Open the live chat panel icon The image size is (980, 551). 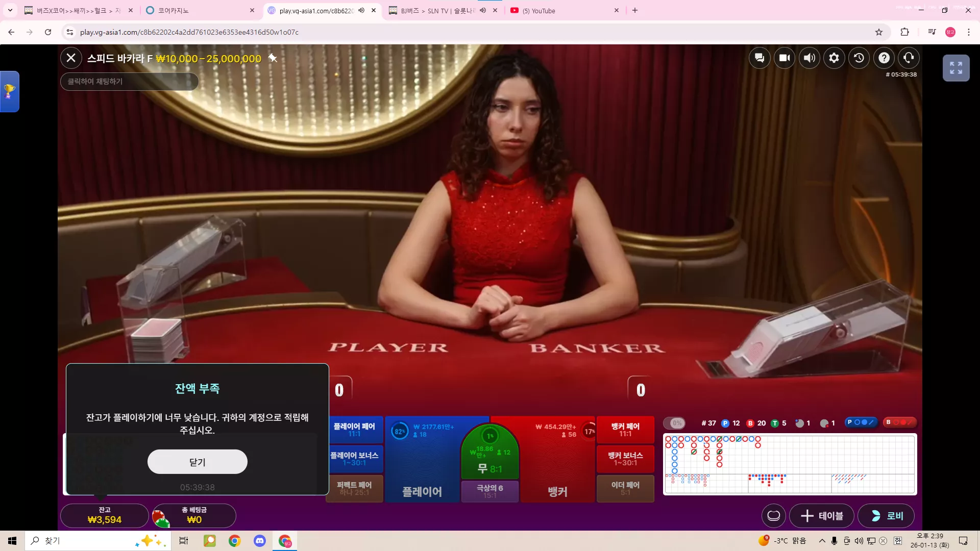(x=759, y=58)
